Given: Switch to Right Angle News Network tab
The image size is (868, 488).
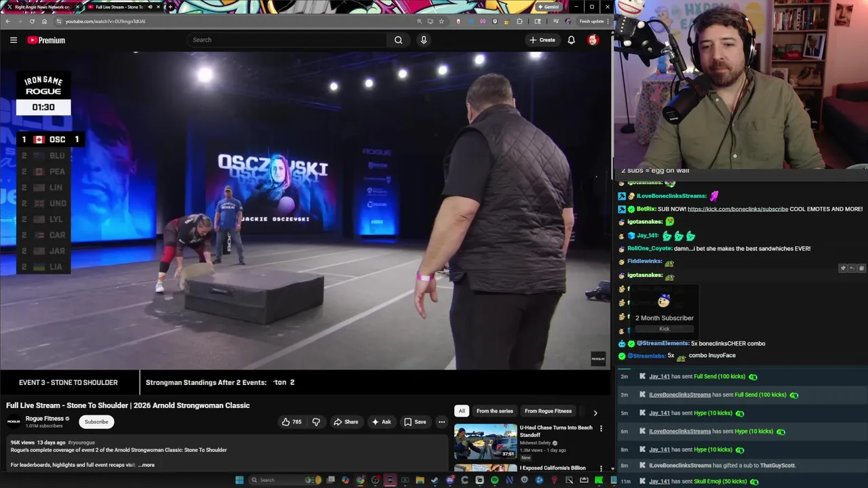Looking at the screenshot, I should coord(41,7).
